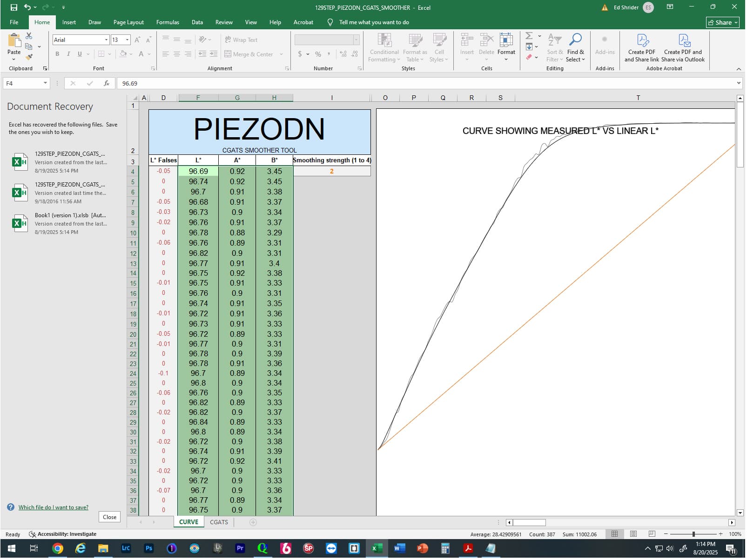Click the Add new sheet plus icon
Screen dimensions: 747x560
click(x=254, y=523)
